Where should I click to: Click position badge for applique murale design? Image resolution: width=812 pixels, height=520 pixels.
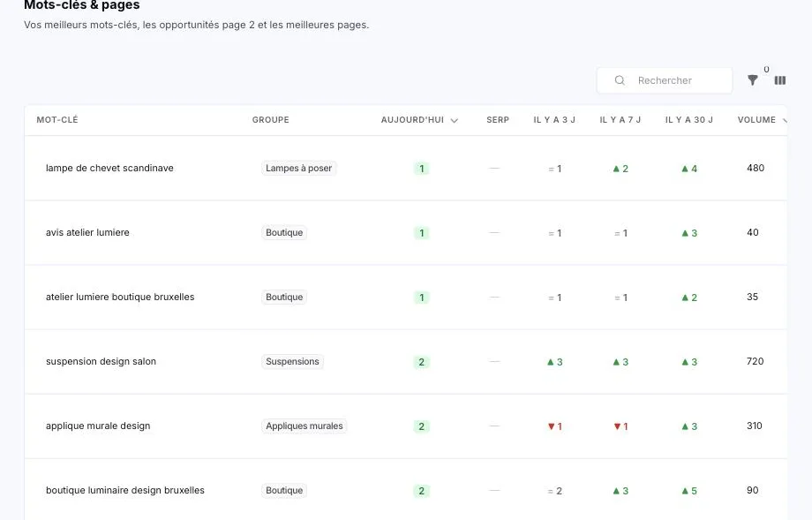click(x=422, y=426)
